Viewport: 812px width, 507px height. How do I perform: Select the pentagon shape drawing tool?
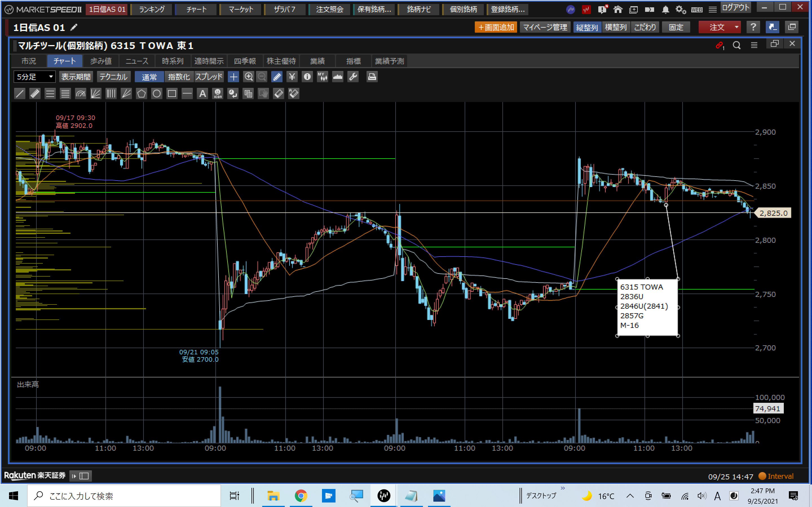point(141,94)
